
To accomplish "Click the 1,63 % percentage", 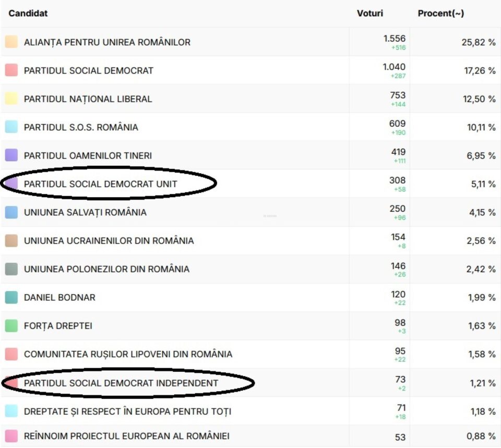I will 482,326.
